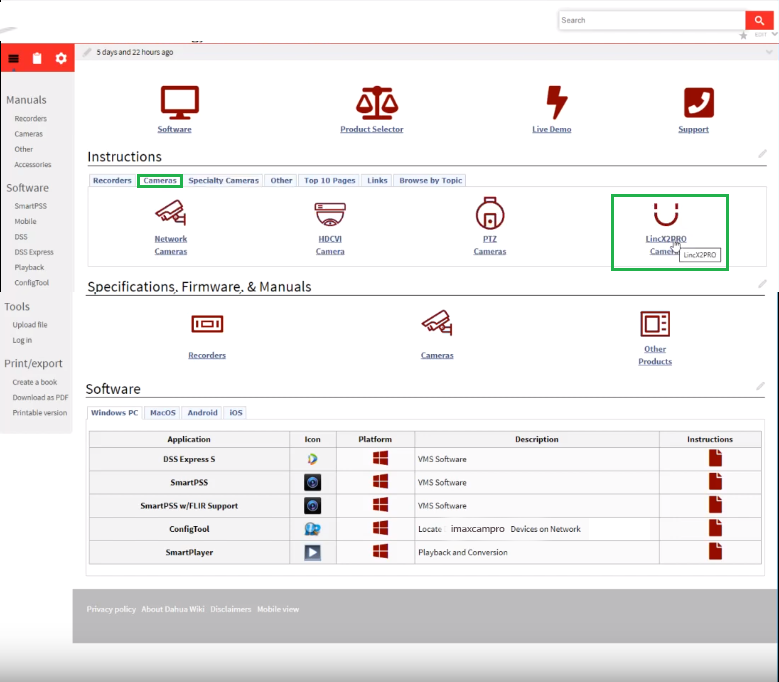Click the red search magnifier button
This screenshot has width=779, height=682.
coord(759,20)
